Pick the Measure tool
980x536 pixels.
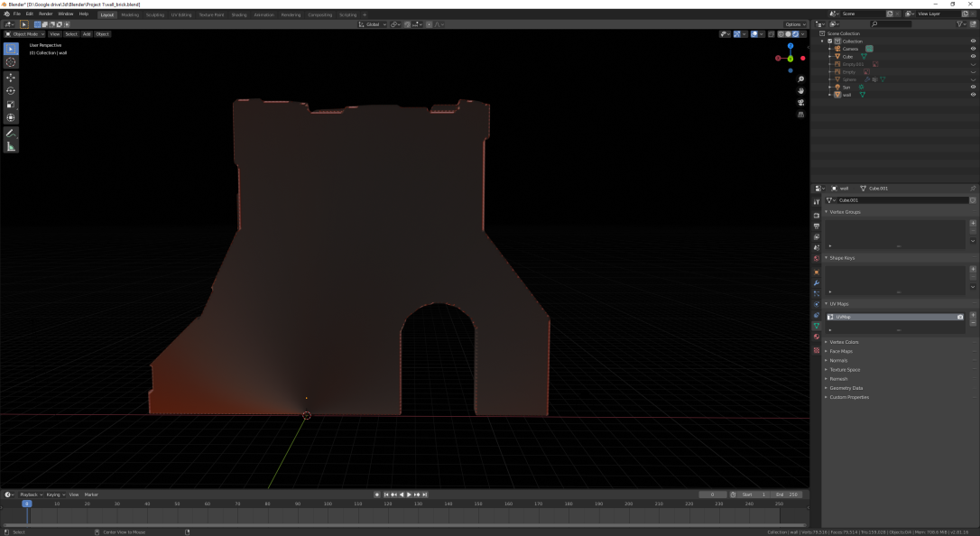point(11,146)
